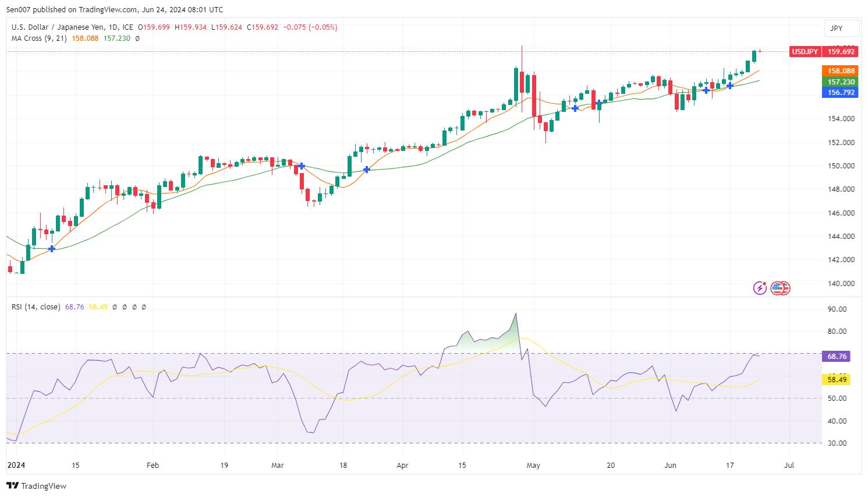This screenshot has width=868, height=497.
Task: Click the orange 158.088 price axis label
Action: coord(841,71)
